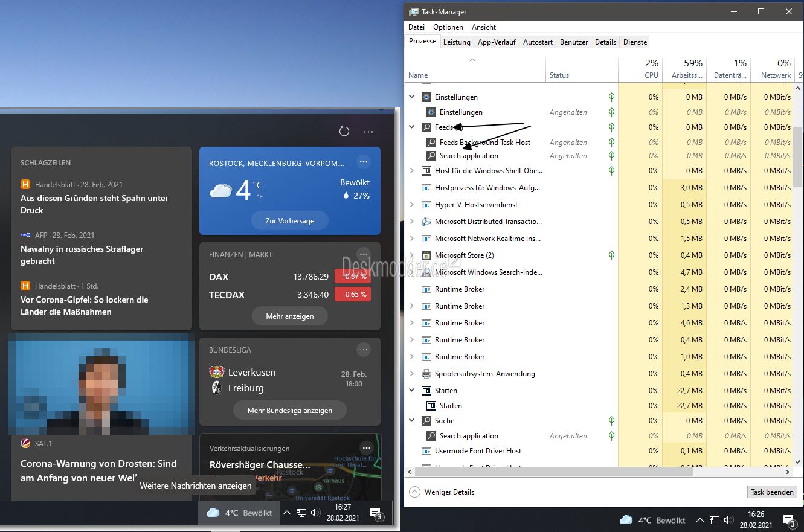Click the Freiburg club logo
The height and width of the screenshot is (532, 804).
(x=217, y=388)
